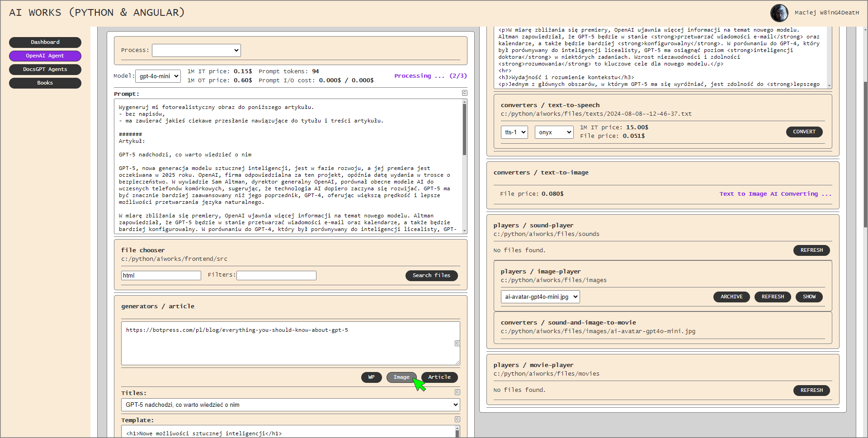The height and width of the screenshot is (438, 868).
Task: Open DocsGPT Agents from sidebar
Action: pos(45,70)
